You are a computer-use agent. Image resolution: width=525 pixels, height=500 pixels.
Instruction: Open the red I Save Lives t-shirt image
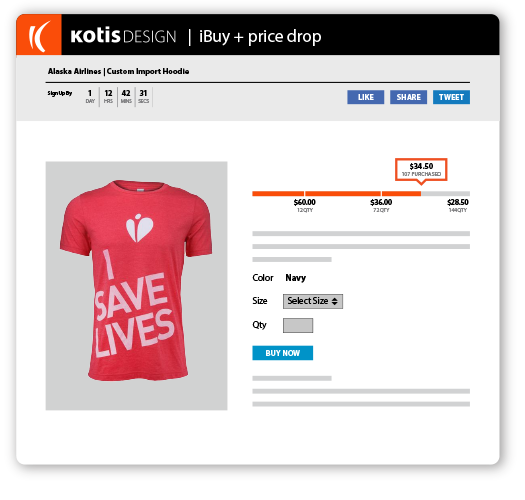click(137, 286)
